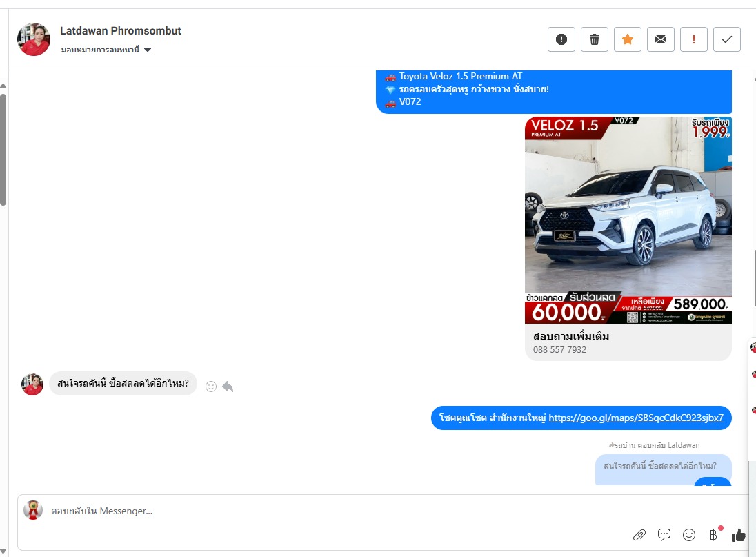Click the left scrollbar up arrow
This screenshot has width=756, height=557.
[3, 86]
